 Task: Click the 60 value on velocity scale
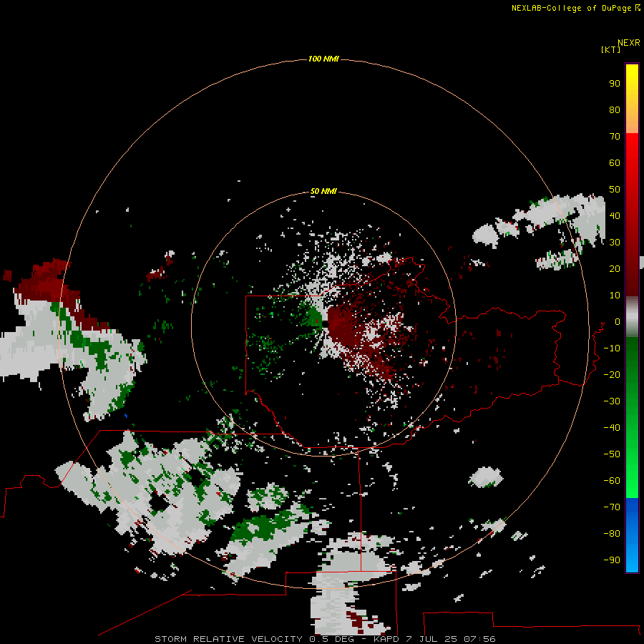(615, 162)
